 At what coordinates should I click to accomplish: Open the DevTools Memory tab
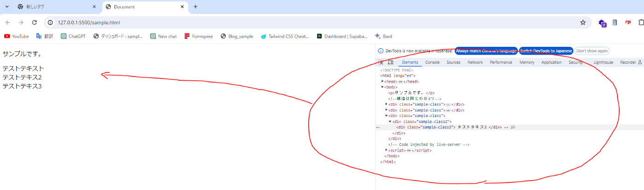click(x=527, y=62)
